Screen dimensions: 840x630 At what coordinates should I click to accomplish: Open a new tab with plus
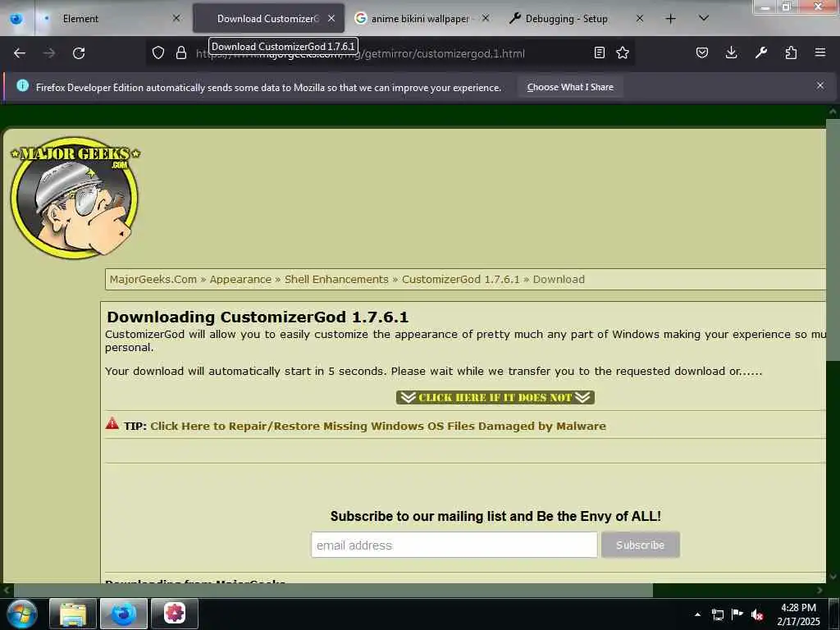point(670,19)
